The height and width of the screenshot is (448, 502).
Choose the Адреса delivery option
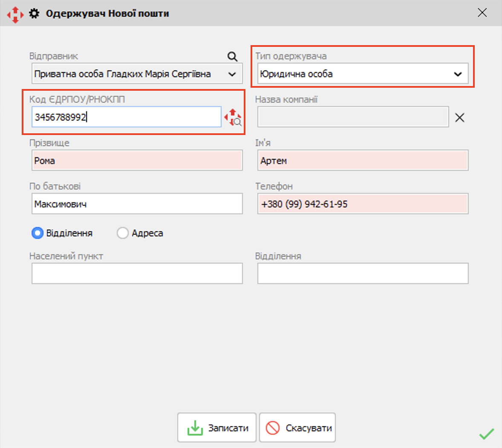(x=123, y=233)
